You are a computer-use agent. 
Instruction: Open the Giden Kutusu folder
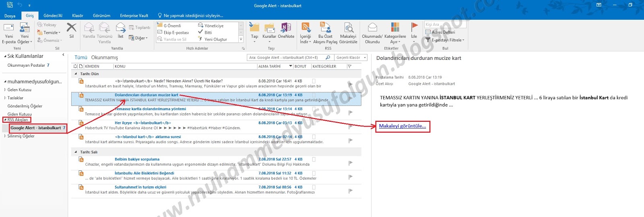pos(19,115)
